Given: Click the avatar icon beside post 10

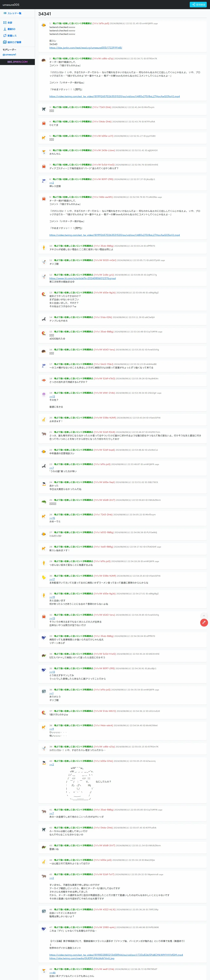Looking at the screenshot, I should click(44, 248).
